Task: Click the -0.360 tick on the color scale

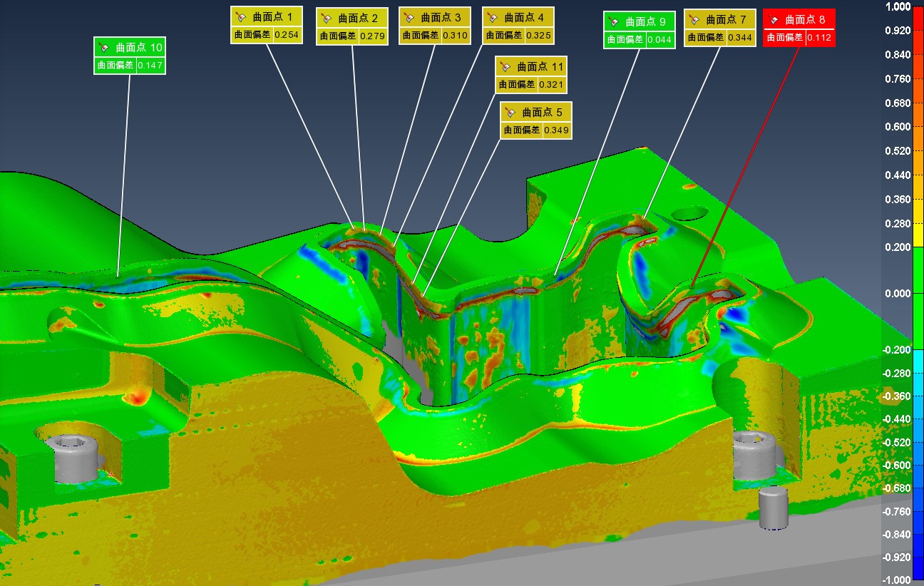Action: point(898,396)
